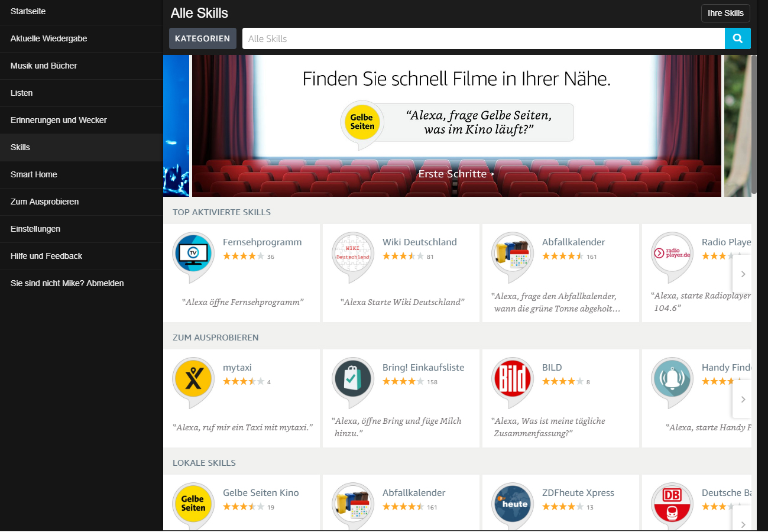Click the Ihre Skills button
Viewport: 768px width, 532px height.
pyautogui.click(x=725, y=13)
